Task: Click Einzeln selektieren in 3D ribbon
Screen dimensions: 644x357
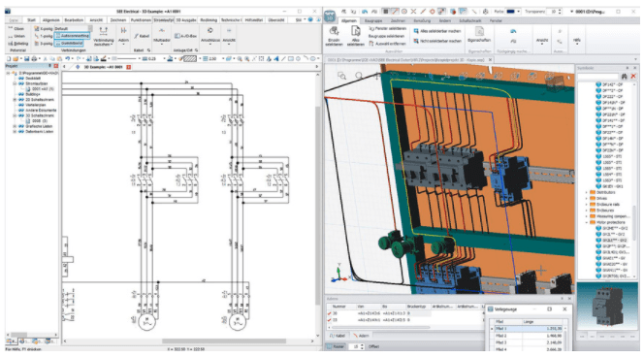Action: pyautogui.click(x=334, y=36)
